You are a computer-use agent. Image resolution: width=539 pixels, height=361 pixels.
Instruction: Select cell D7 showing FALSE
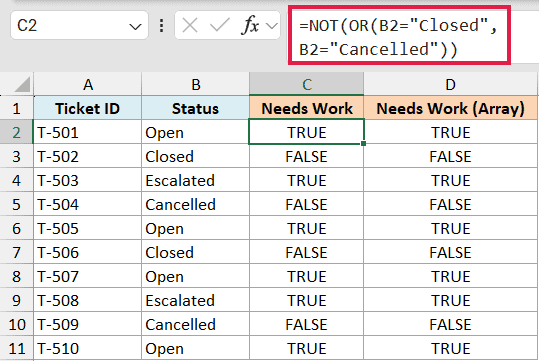(x=450, y=252)
